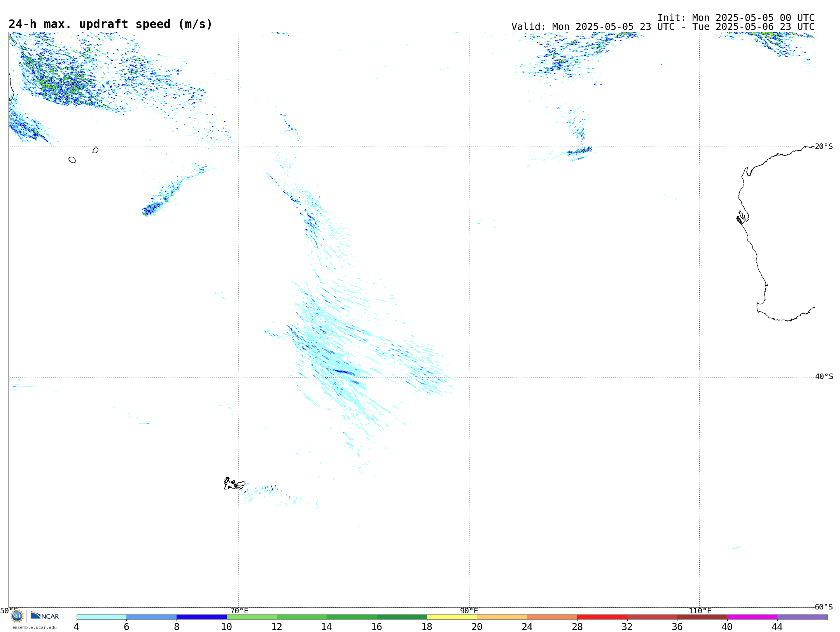Click the purple above-44 color swatch
840x632 pixels.
point(803,617)
